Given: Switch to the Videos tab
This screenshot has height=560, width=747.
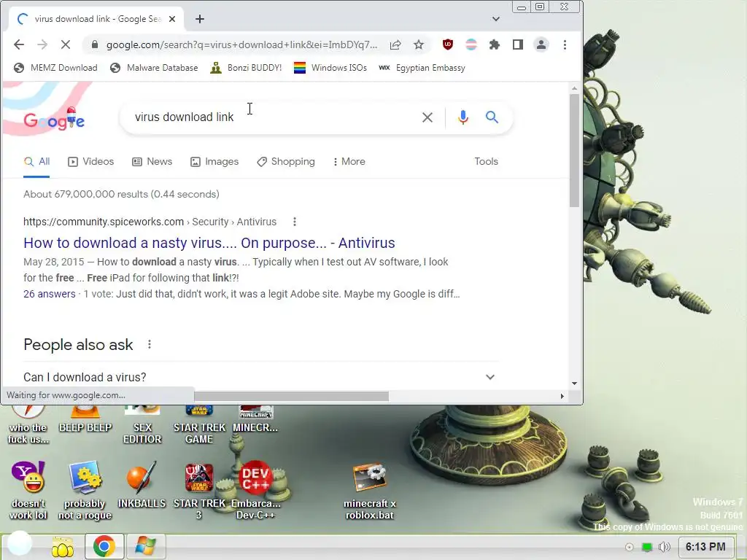Looking at the screenshot, I should pyautogui.click(x=91, y=161).
